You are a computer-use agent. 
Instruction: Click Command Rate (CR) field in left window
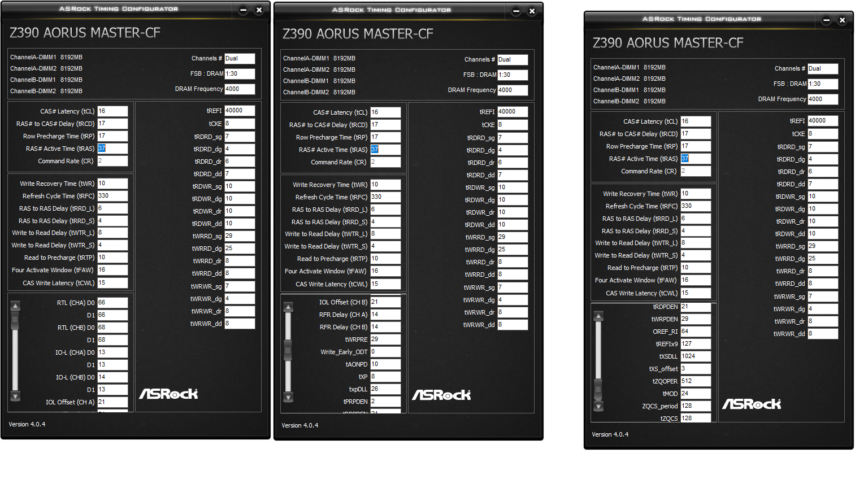(112, 161)
